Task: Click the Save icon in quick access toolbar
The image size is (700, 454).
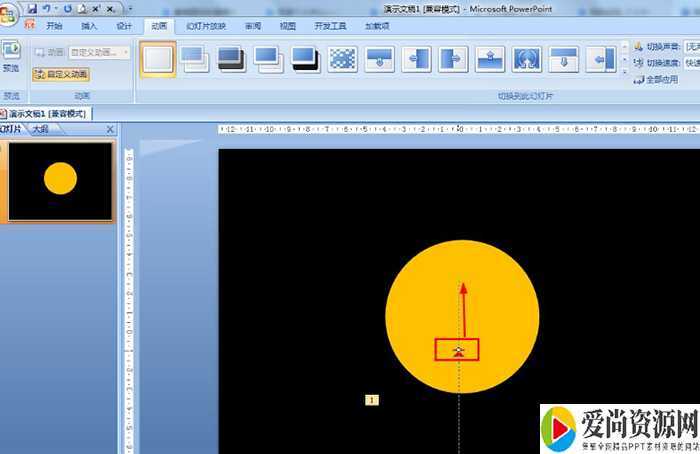Action: pos(32,8)
